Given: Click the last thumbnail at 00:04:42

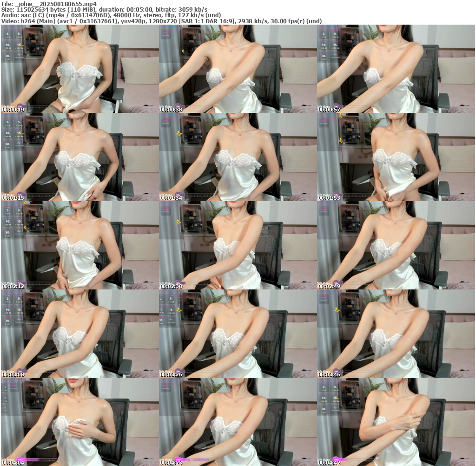Looking at the screenshot, I should click(x=396, y=422).
